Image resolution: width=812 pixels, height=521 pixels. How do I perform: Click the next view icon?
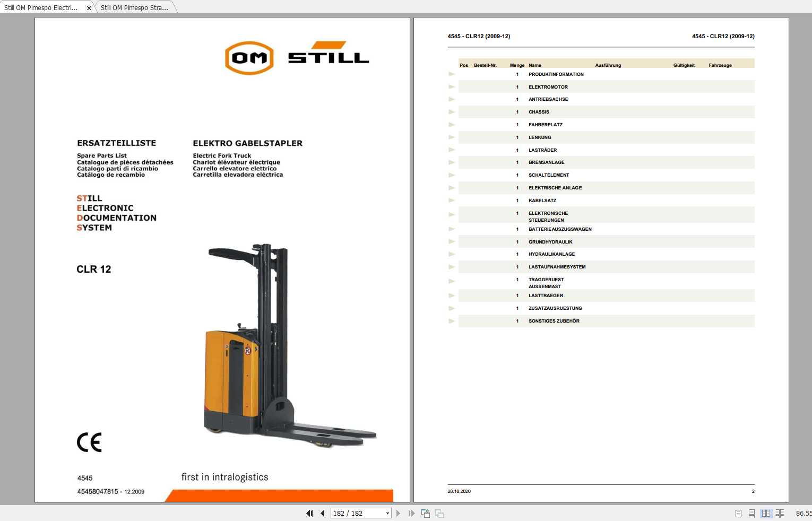(x=439, y=513)
